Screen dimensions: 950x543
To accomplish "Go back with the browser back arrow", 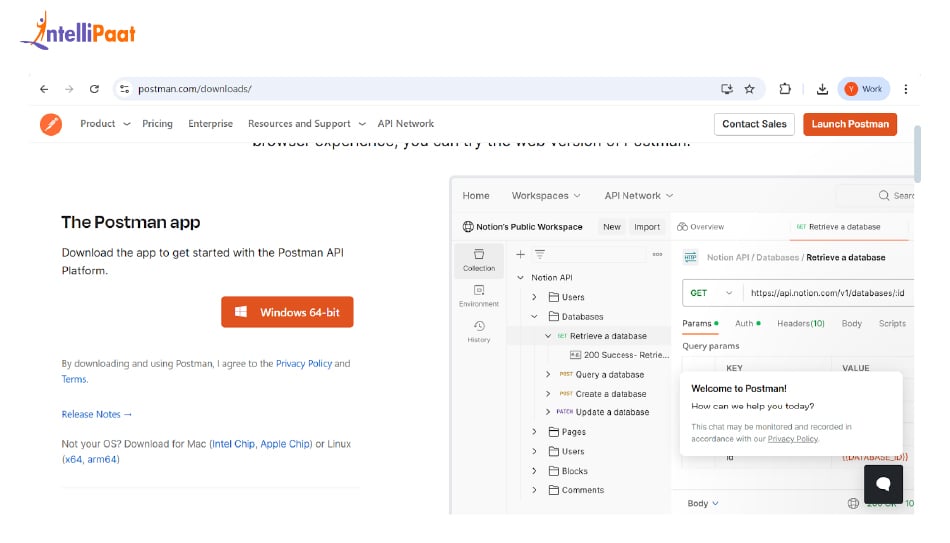I will [x=44, y=89].
